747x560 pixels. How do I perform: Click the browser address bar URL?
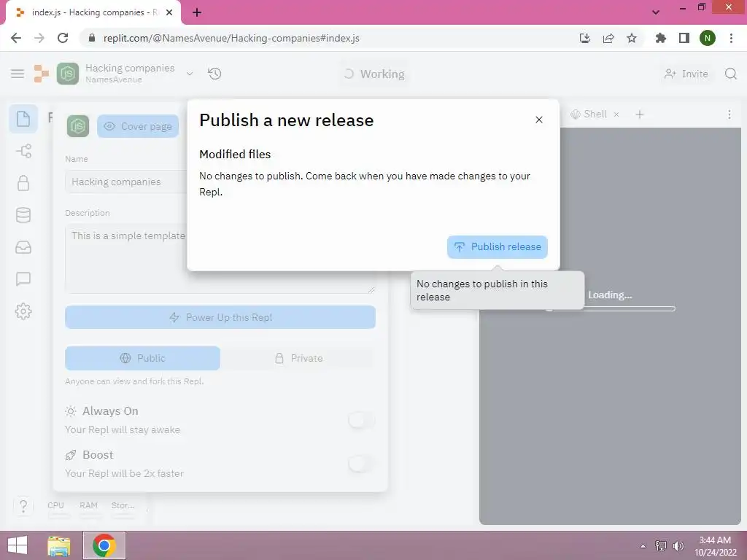click(231, 38)
